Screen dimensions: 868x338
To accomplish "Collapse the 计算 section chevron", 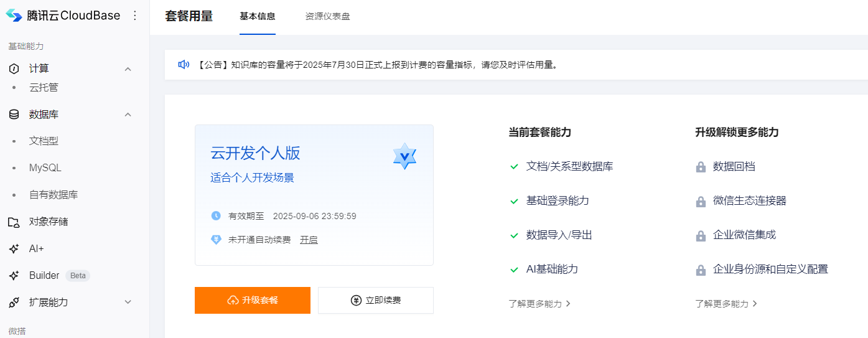I will [x=128, y=69].
